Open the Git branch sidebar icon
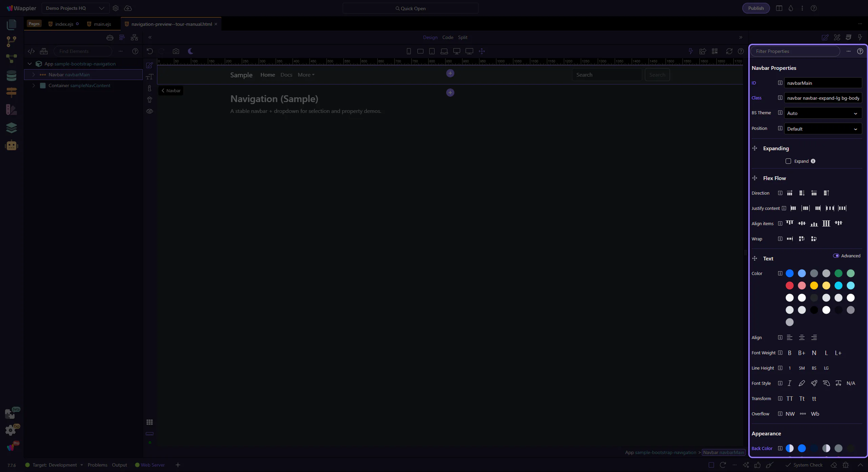This screenshot has height=472, width=868. 11,41
